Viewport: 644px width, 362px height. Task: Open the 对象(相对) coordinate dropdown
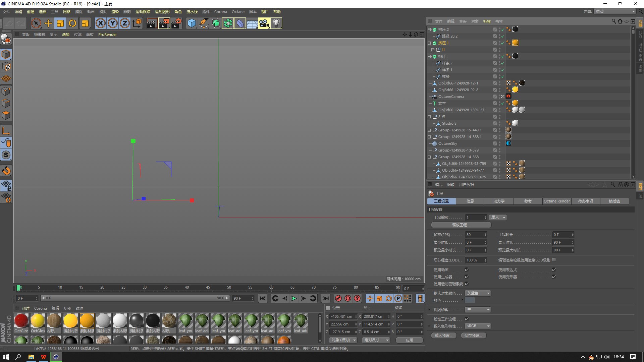point(343,340)
